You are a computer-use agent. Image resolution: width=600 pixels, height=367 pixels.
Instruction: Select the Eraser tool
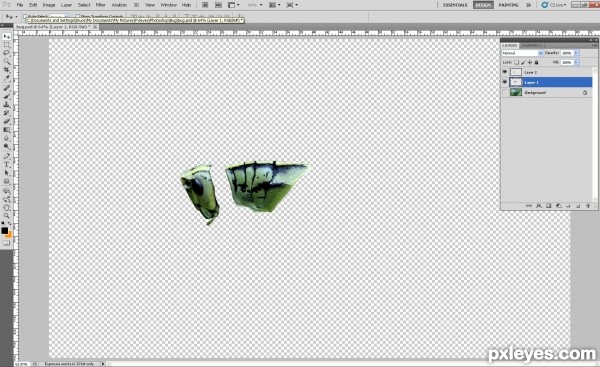click(7, 121)
